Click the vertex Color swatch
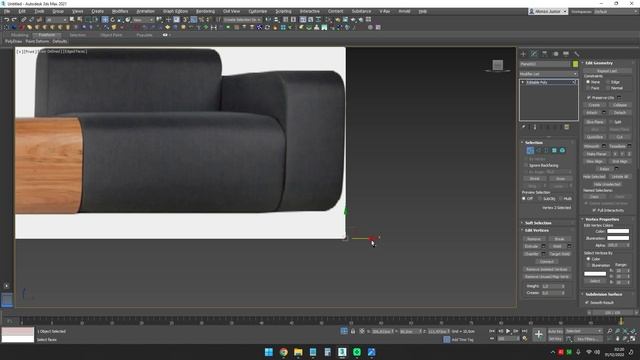The width and height of the screenshot is (640, 360). (618, 231)
